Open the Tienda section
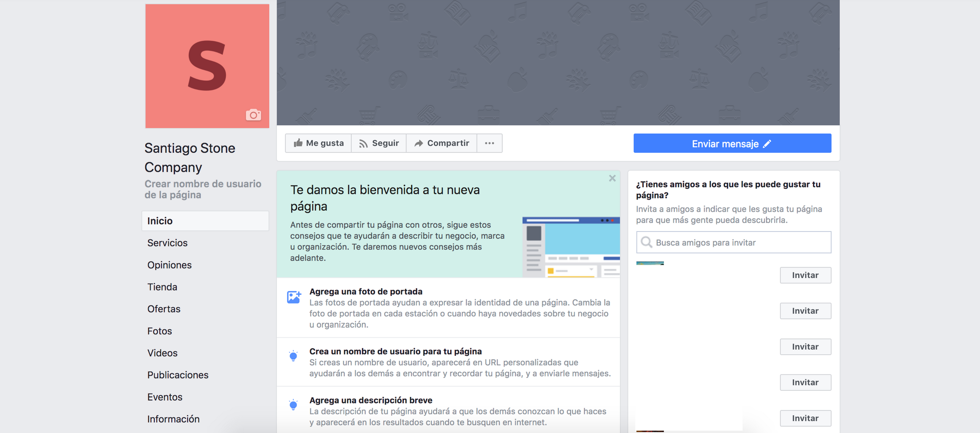The image size is (980, 433). click(x=162, y=287)
